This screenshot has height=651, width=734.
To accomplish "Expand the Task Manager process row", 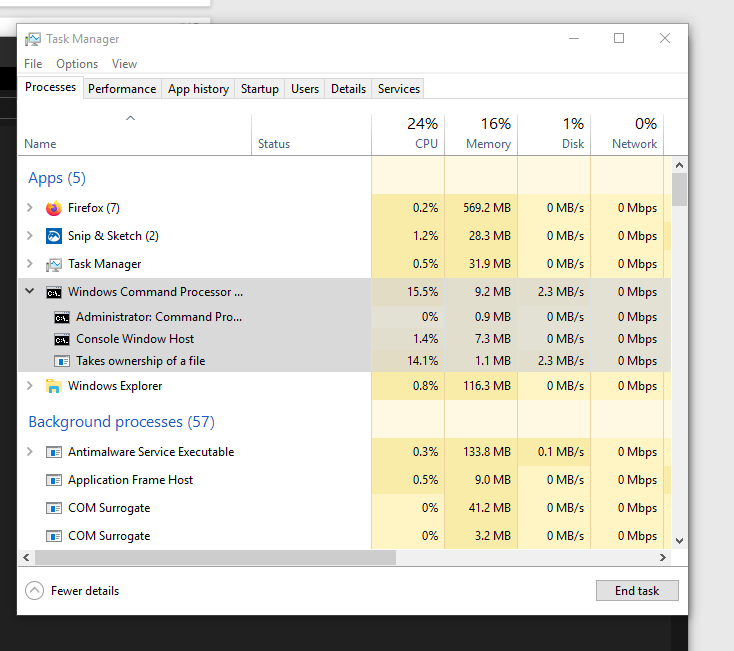I will (30, 263).
